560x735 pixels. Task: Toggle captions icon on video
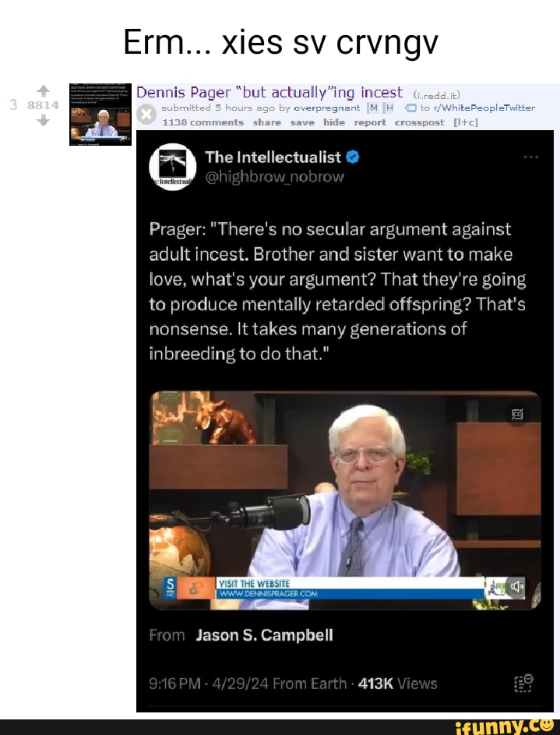pos(517,414)
